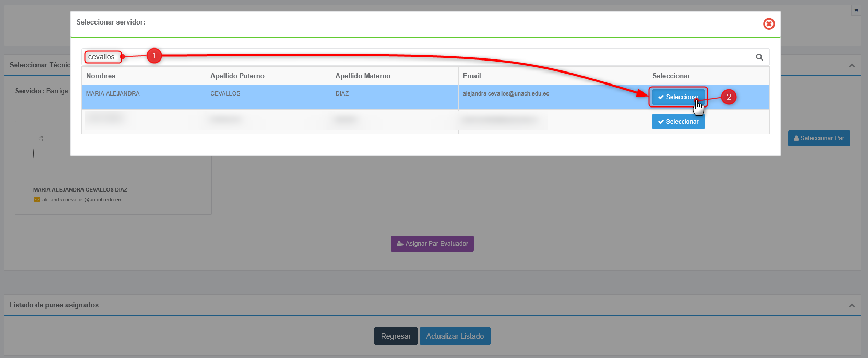Collapse the Seleccionar Técnico panel chevron
868x358 pixels.
[851, 65]
